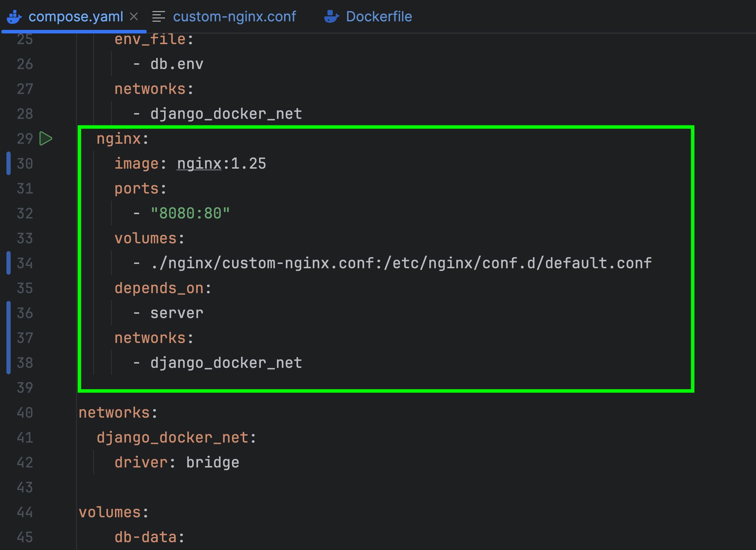Click the nginx service key on line 29
Image resolution: width=756 pixels, height=550 pixels.
point(119,139)
